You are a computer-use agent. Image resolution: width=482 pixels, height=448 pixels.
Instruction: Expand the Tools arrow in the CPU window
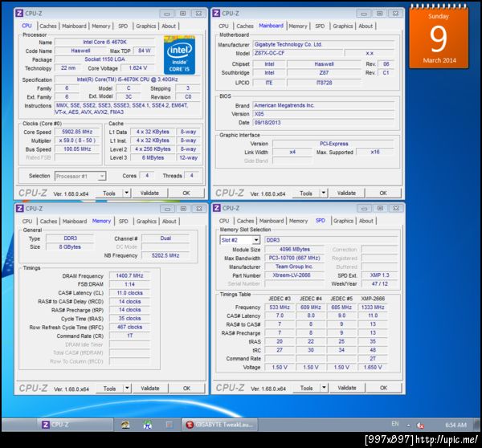126,193
